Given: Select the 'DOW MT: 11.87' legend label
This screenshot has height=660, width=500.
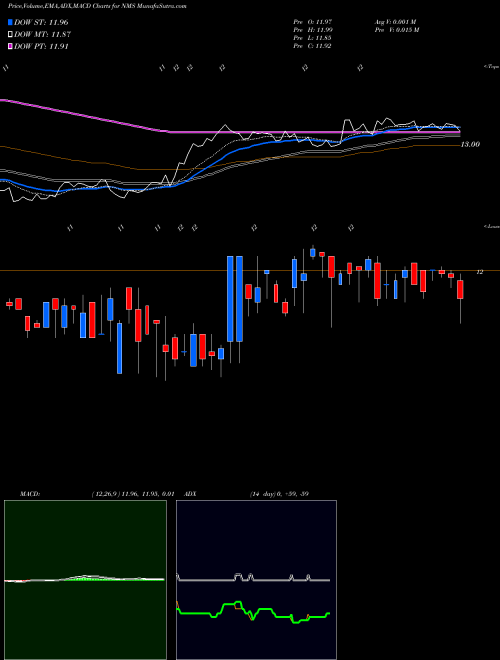Looking at the screenshot, I should point(43,35).
